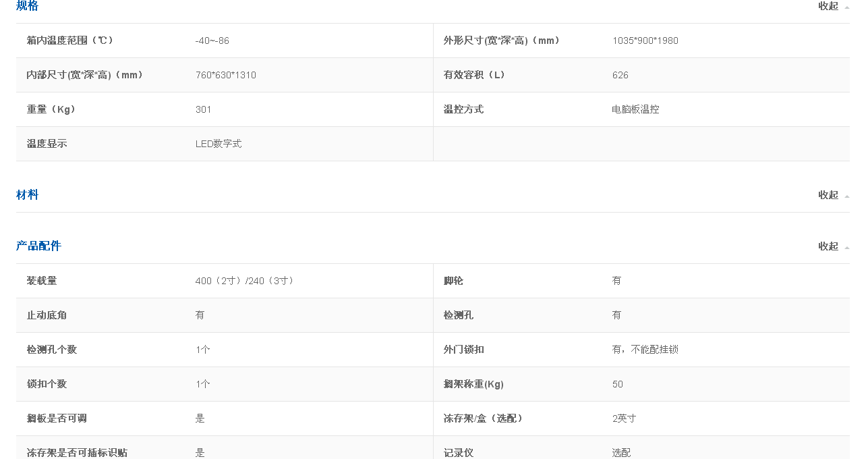Collapse the 材料 section via 收起
Viewport: 868px width, 459px height.
(828, 194)
